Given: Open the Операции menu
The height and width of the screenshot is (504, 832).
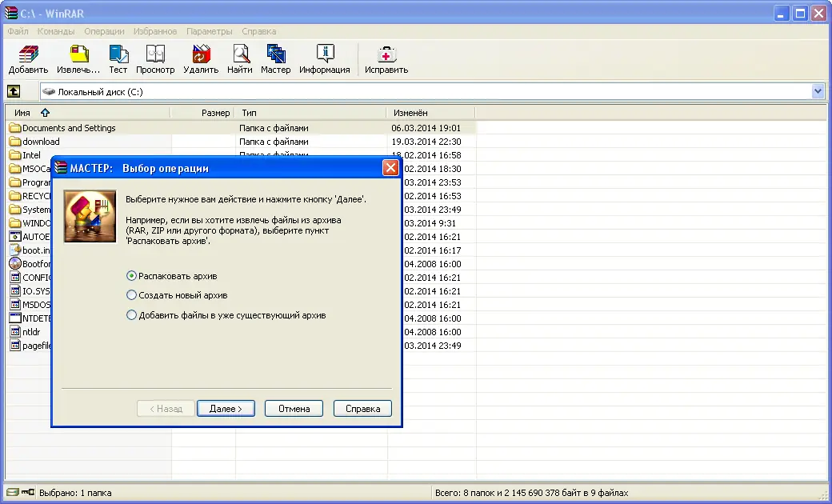Looking at the screenshot, I should click(104, 31).
